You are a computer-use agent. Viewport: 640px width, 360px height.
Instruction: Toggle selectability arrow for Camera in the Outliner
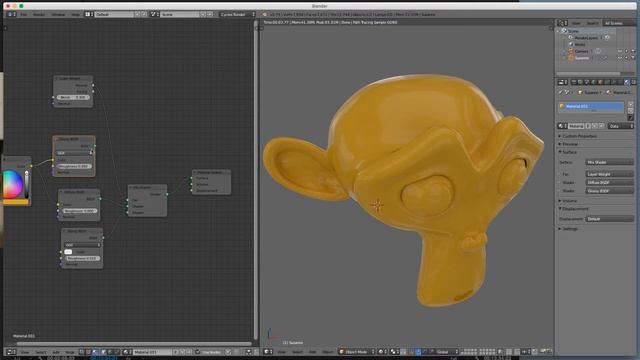pos(627,51)
